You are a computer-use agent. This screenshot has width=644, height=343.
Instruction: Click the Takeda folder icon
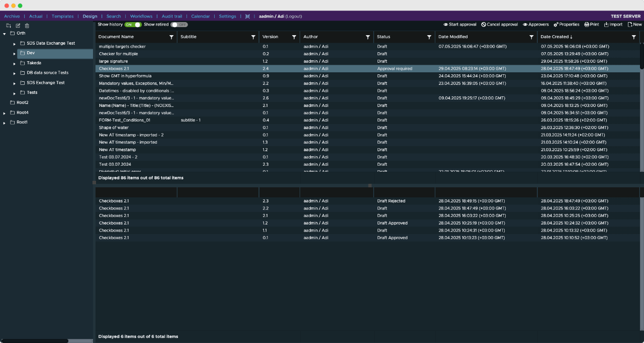pyautogui.click(x=23, y=63)
